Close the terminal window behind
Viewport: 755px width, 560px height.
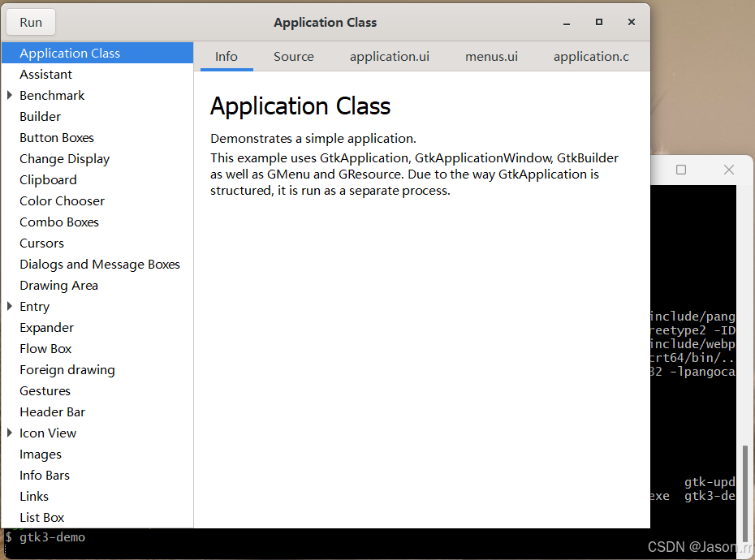pos(728,170)
